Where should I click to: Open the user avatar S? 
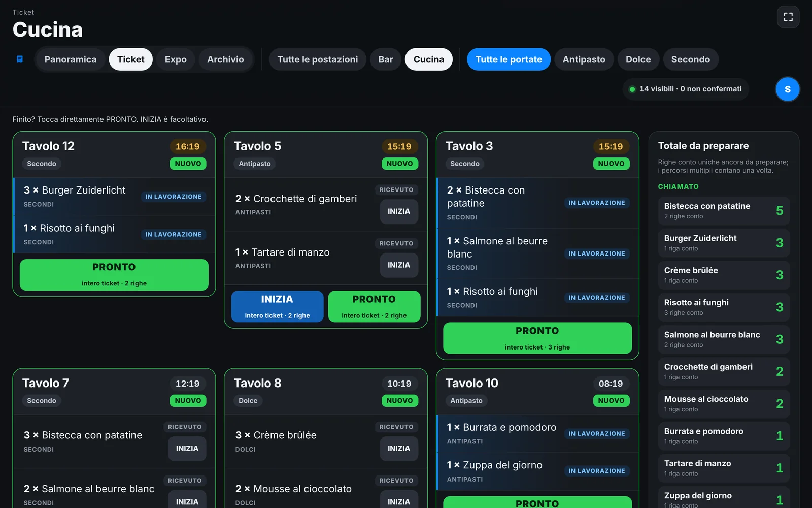click(788, 89)
